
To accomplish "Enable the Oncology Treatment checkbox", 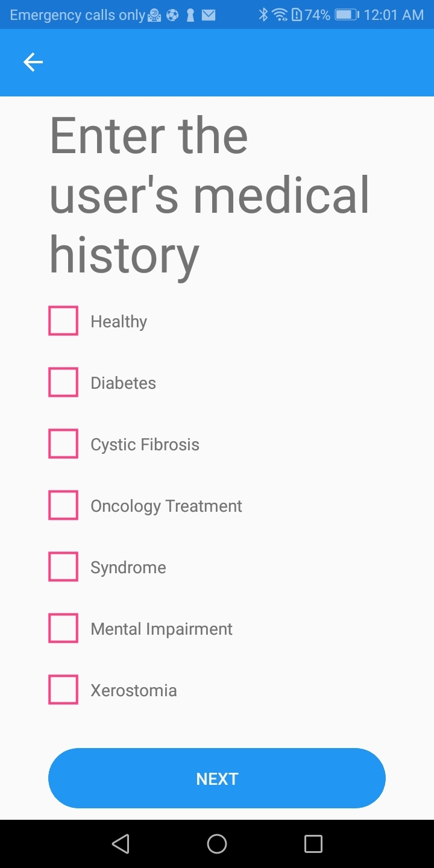I will (x=63, y=505).
